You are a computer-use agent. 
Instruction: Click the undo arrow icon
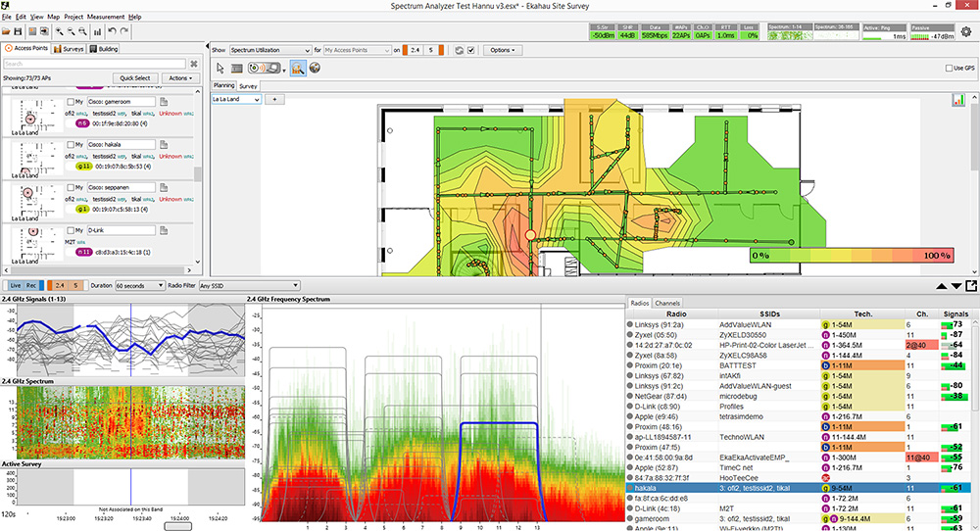pyautogui.click(x=112, y=31)
